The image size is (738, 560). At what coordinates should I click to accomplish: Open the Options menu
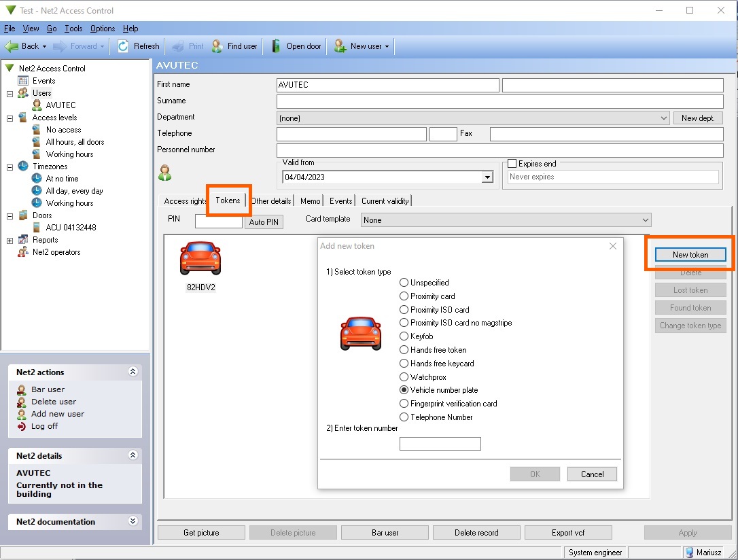(x=103, y=29)
